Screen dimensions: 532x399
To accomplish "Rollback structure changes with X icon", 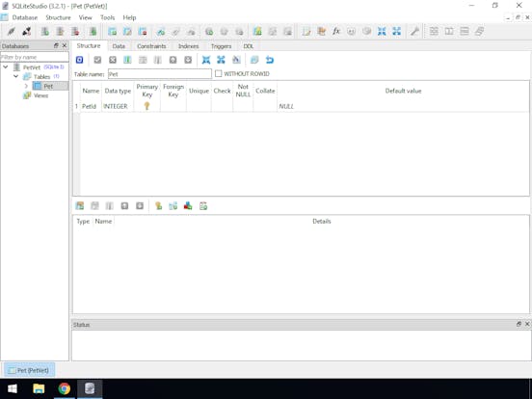I will tap(113, 60).
